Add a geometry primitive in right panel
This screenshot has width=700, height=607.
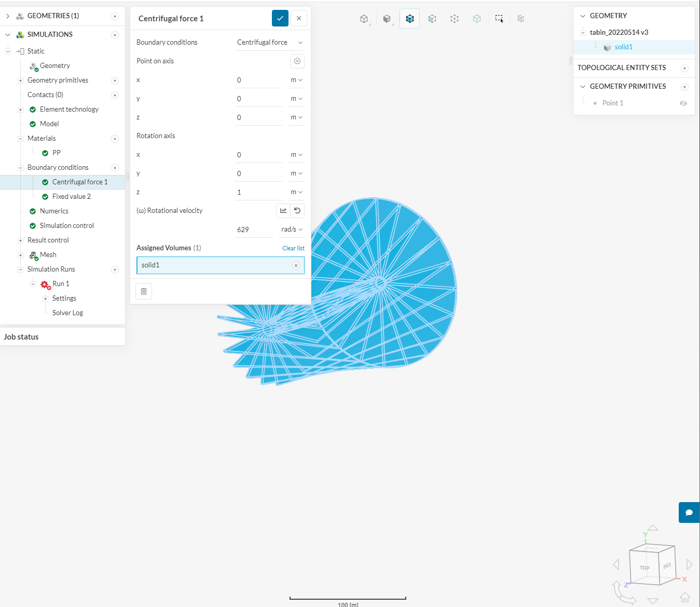pyautogui.click(x=684, y=87)
